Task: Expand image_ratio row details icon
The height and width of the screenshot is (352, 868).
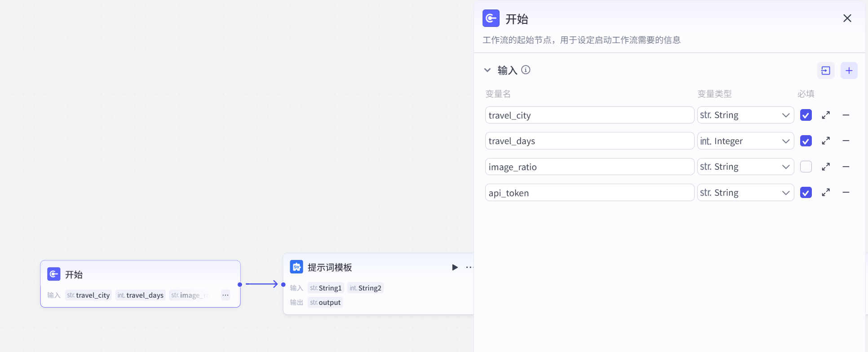Action: (826, 167)
